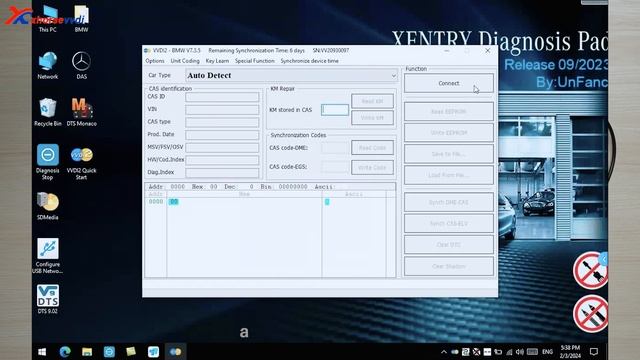Click the Save to File button
The image size is (640, 360).
click(449, 154)
